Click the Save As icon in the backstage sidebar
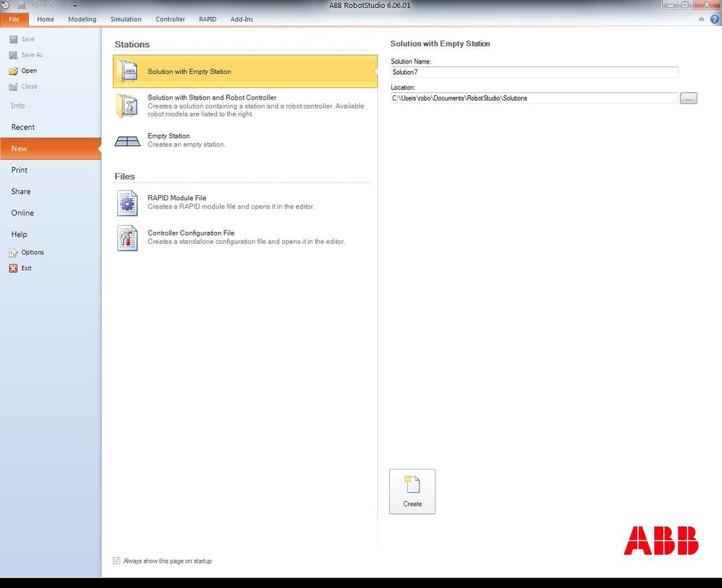 [x=14, y=55]
